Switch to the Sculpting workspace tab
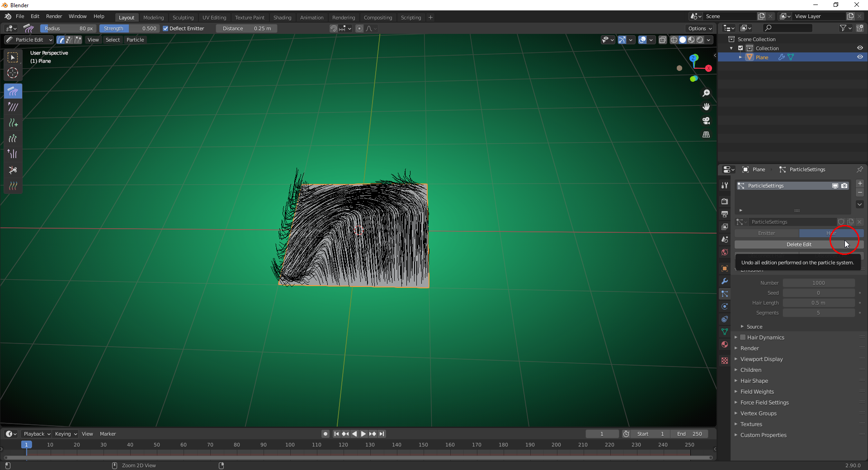The image size is (868, 470). point(183,18)
